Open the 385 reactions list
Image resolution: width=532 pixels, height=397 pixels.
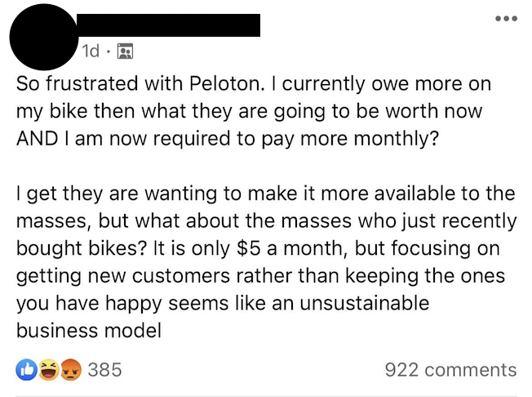104,369
